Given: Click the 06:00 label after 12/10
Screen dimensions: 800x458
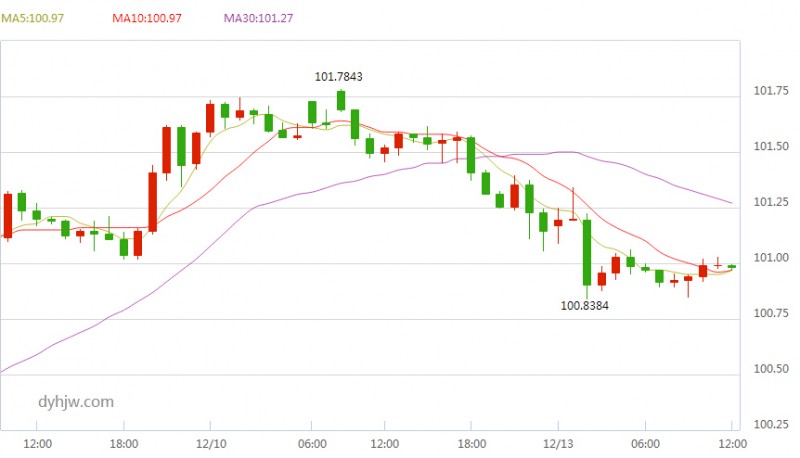Looking at the screenshot, I should point(312,442).
